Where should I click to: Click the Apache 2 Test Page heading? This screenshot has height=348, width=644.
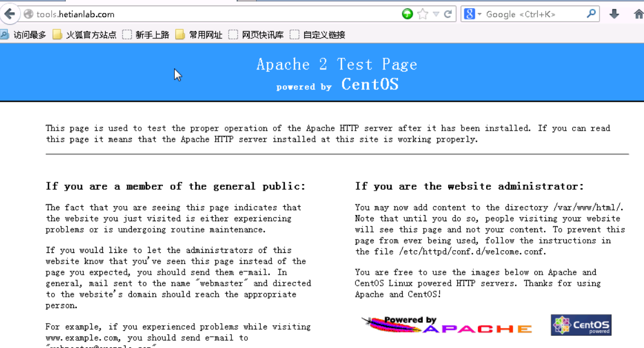coord(337,64)
